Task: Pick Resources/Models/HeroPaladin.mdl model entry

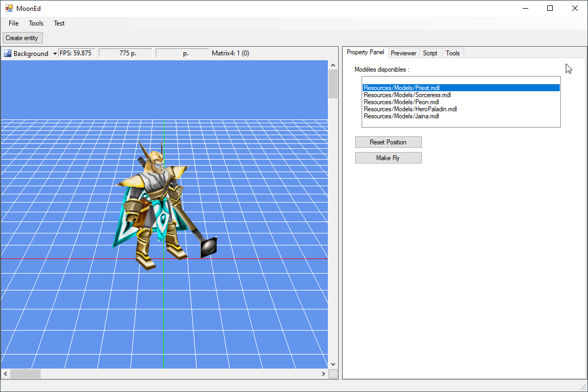Action: (410, 109)
